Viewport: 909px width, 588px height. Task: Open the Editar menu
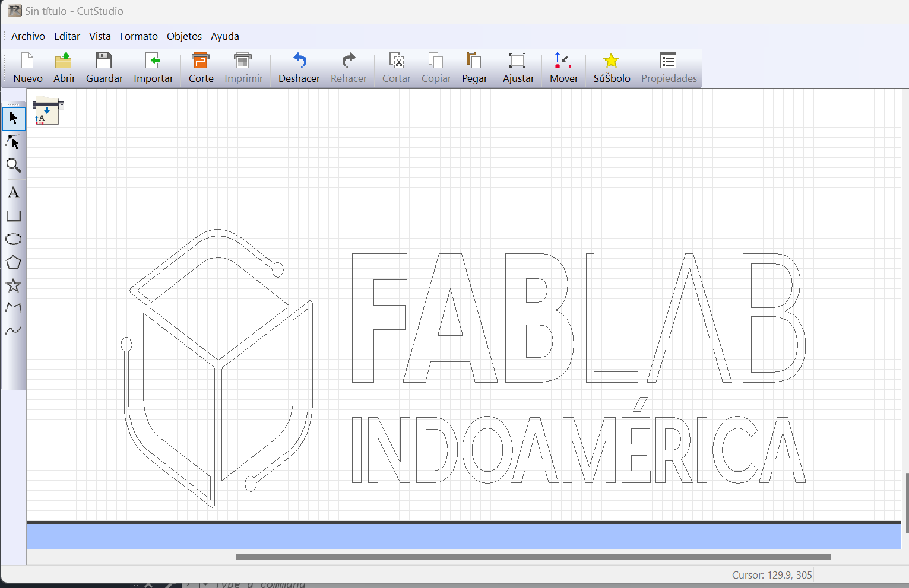(67, 36)
